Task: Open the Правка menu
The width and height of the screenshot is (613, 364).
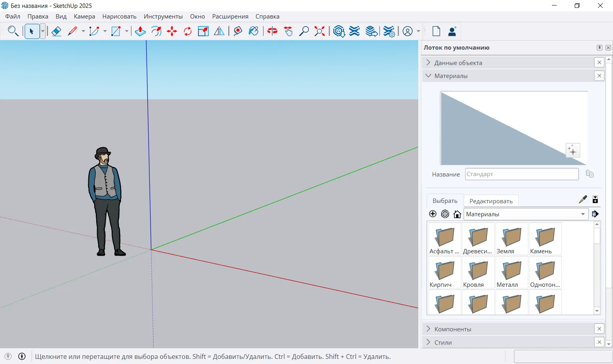Action: 38,17
